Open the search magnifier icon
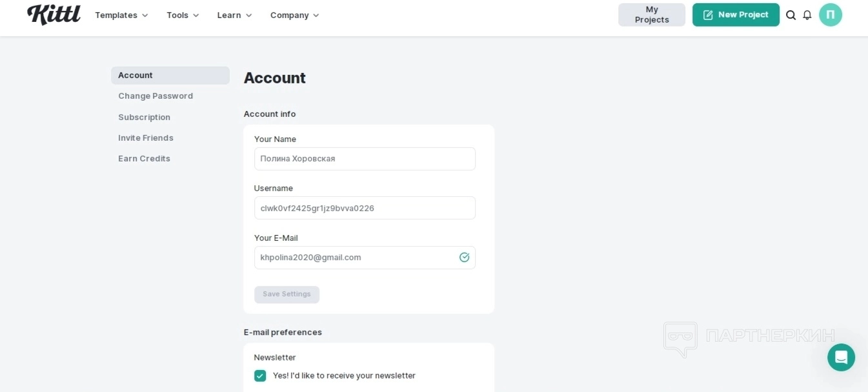868x392 pixels. tap(791, 15)
